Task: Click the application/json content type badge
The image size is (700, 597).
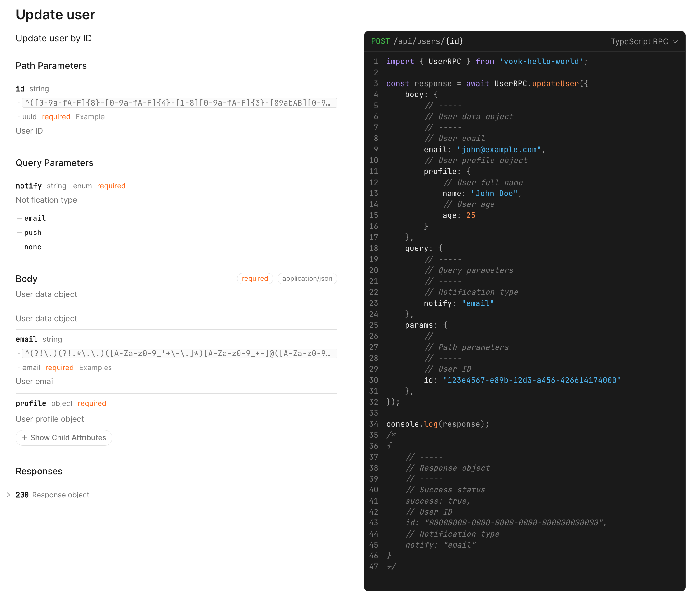Action: (307, 279)
